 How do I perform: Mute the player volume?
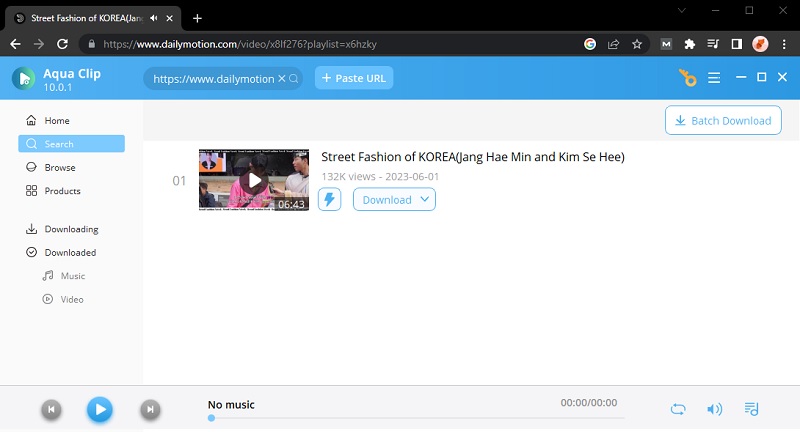714,409
